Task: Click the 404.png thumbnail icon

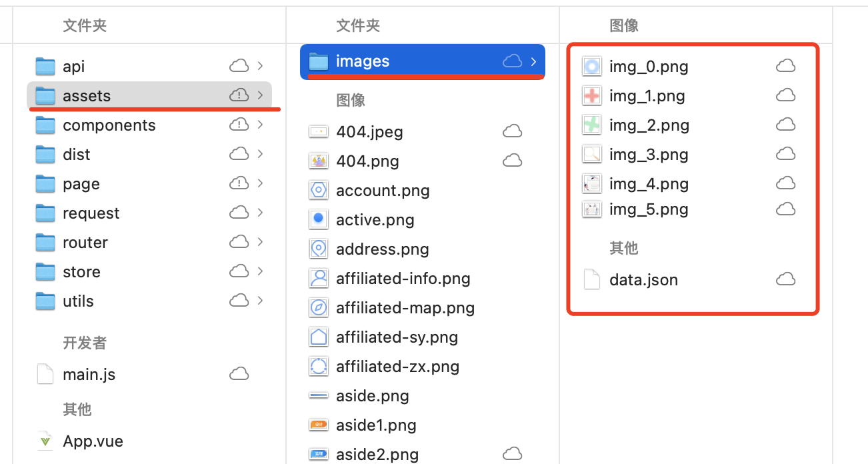Action: tap(318, 161)
